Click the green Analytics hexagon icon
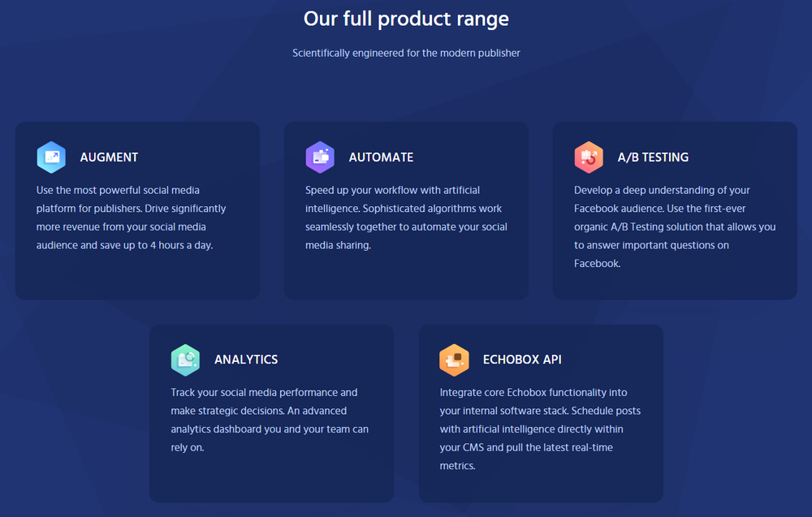 click(x=185, y=360)
